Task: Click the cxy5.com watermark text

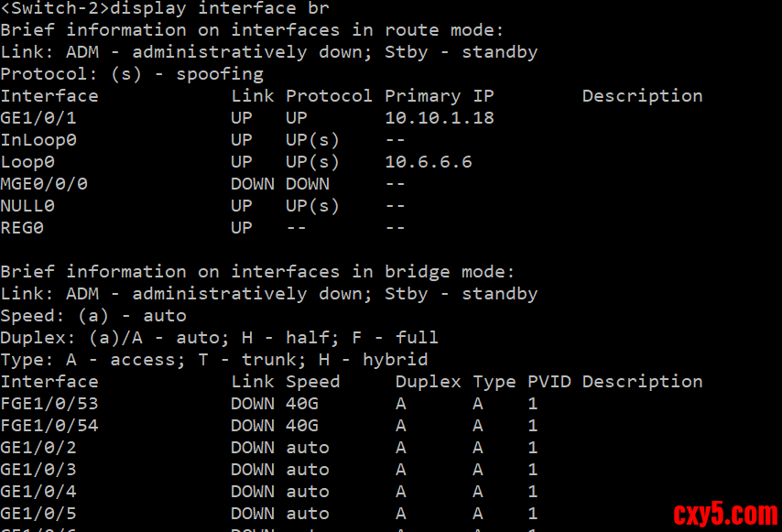Action: (x=725, y=514)
